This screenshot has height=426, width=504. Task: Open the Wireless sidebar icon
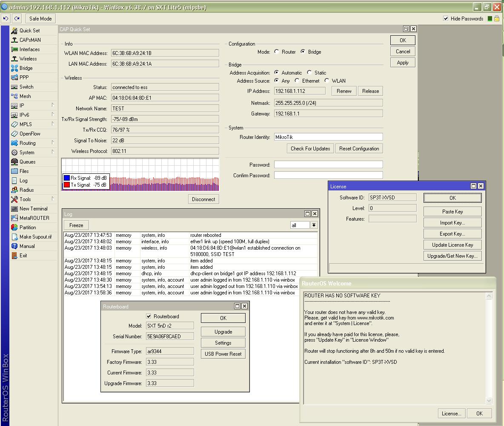14,59
